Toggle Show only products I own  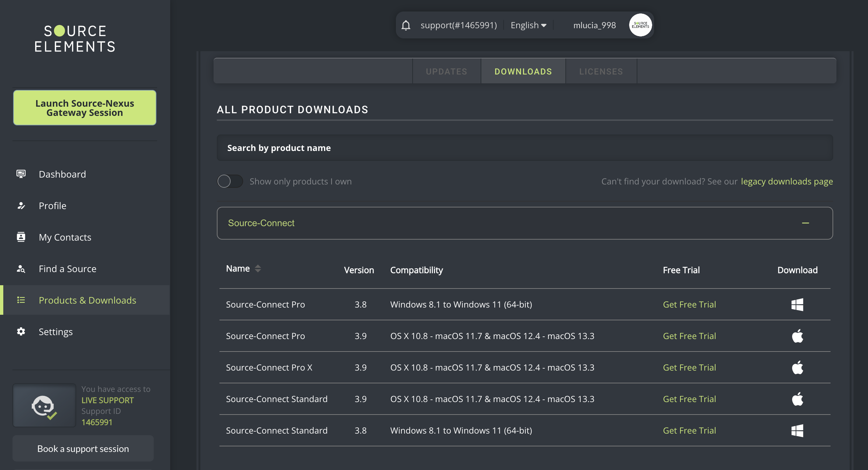230,182
